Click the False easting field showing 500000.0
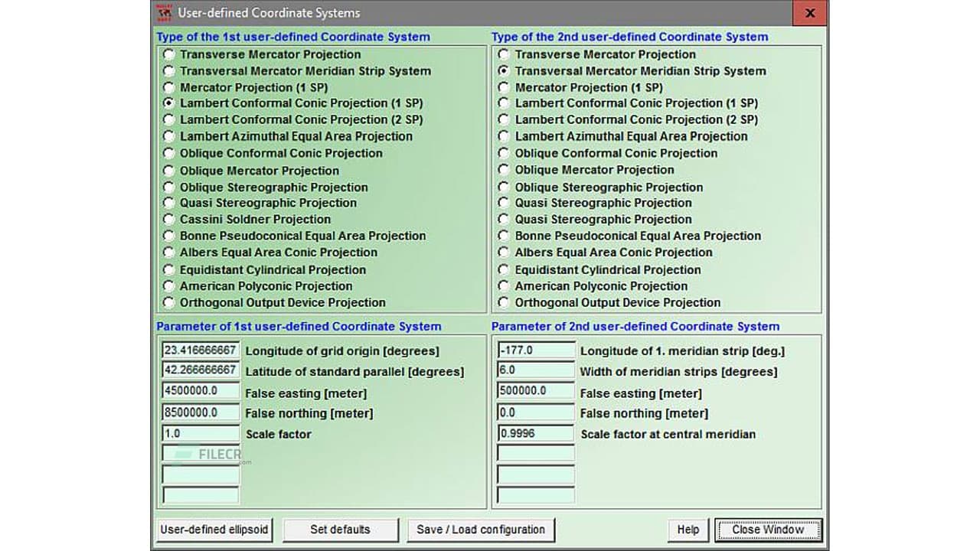This screenshot has height=551, width=980. click(535, 392)
